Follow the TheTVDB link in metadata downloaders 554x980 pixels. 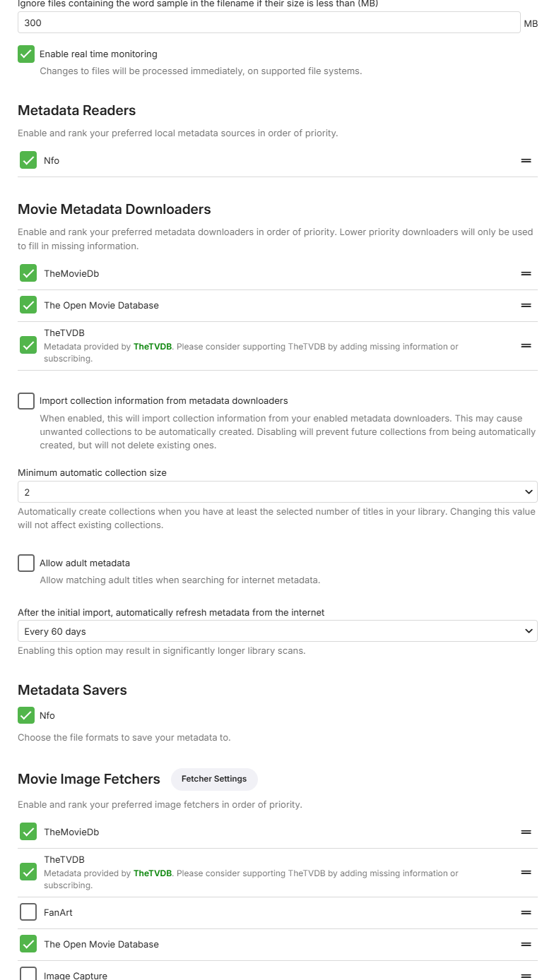click(x=152, y=347)
